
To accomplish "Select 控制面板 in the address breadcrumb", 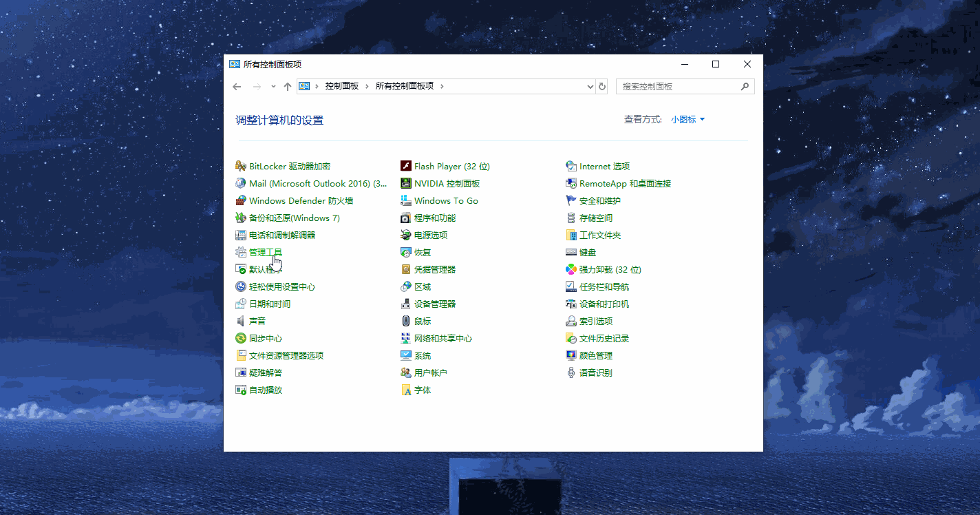I will [342, 86].
